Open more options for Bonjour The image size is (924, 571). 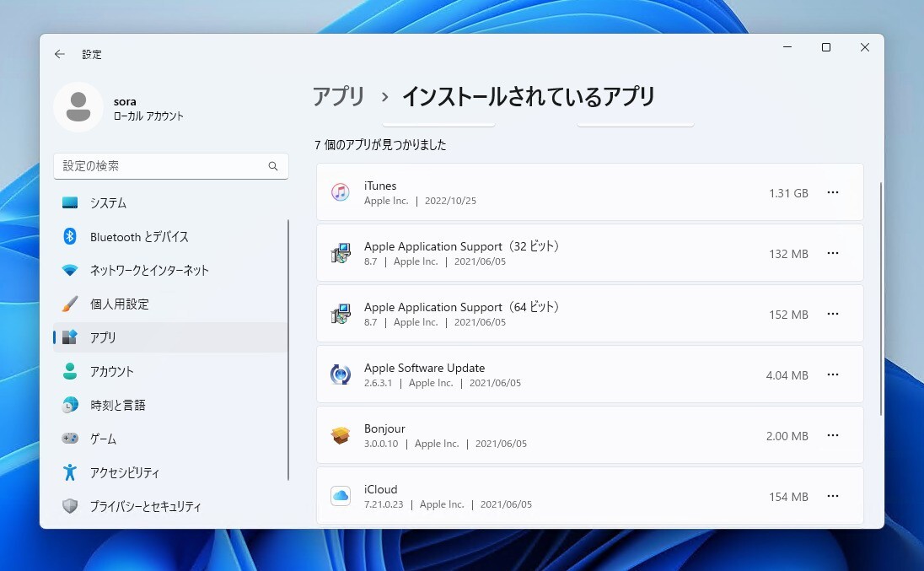click(833, 435)
